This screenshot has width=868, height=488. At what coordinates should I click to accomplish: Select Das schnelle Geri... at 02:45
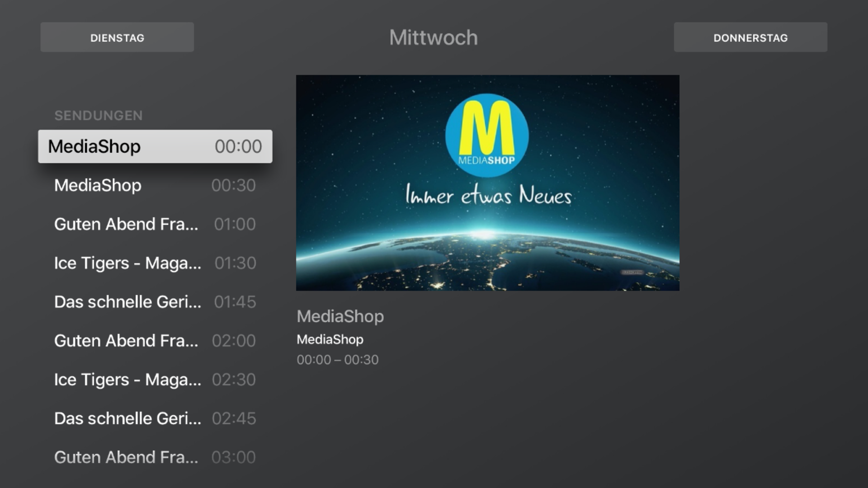pos(155,418)
